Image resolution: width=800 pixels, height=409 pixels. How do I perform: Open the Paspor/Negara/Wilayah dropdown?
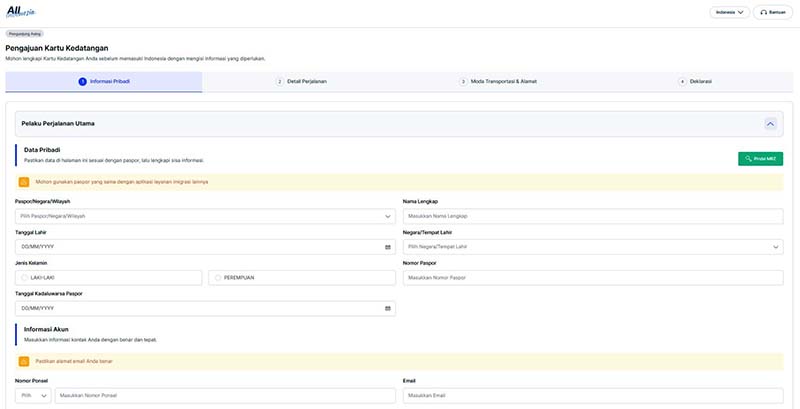(x=205, y=216)
